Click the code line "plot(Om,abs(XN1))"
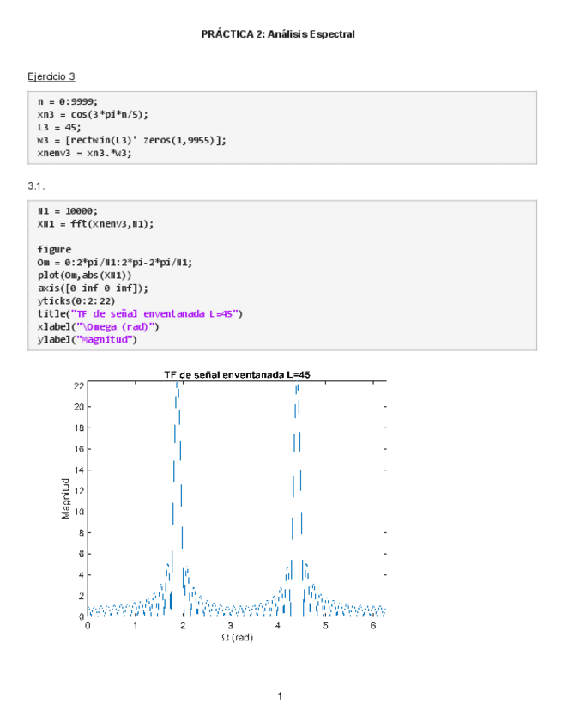 pos(84,275)
